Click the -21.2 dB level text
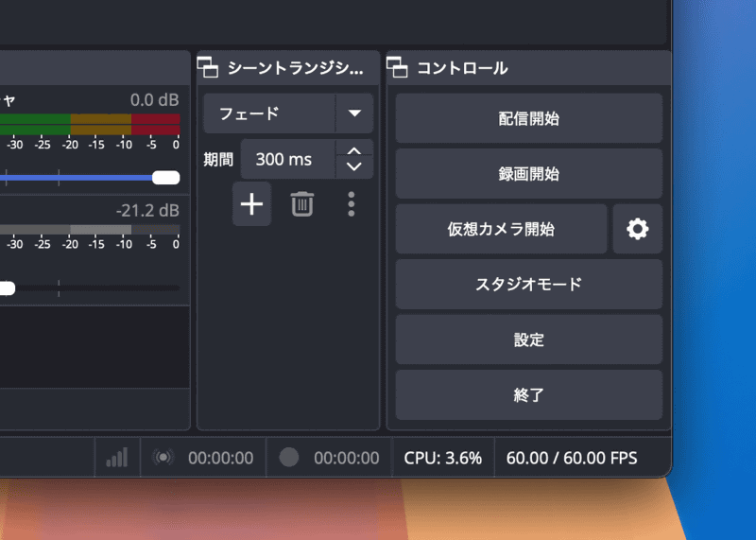The image size is (756, 540). 147,210
